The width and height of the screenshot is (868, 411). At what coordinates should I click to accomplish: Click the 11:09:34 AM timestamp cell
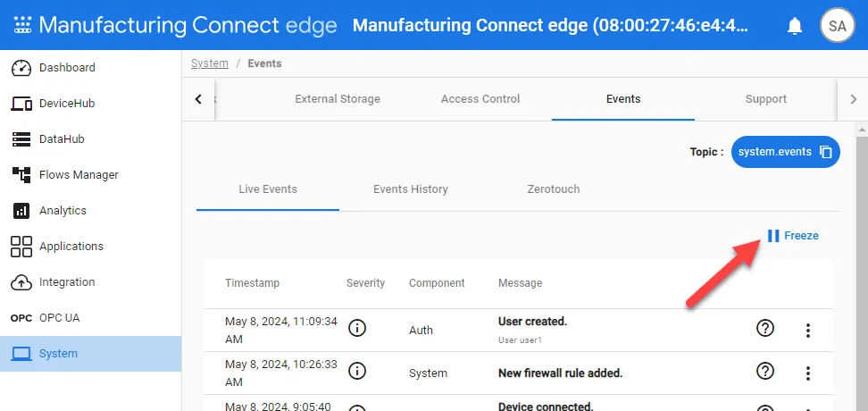(280, 330)
